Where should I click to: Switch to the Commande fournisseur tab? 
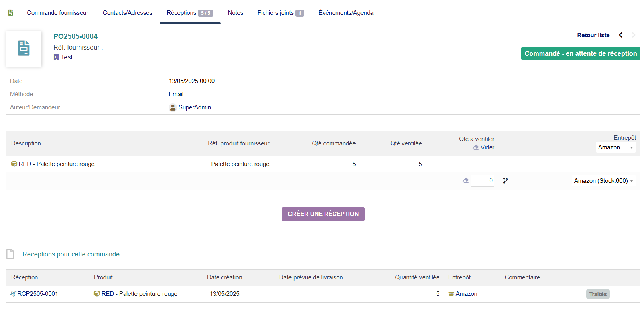pos(57,13)
